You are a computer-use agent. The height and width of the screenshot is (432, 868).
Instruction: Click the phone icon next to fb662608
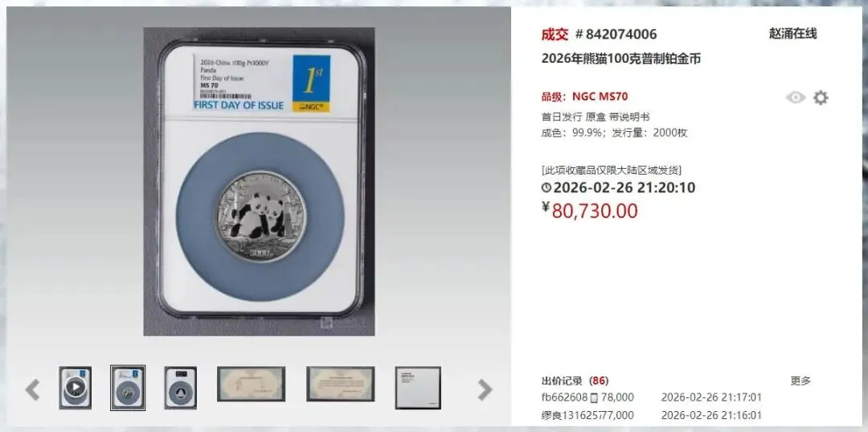pyautogui.click(x=595, y=397)
